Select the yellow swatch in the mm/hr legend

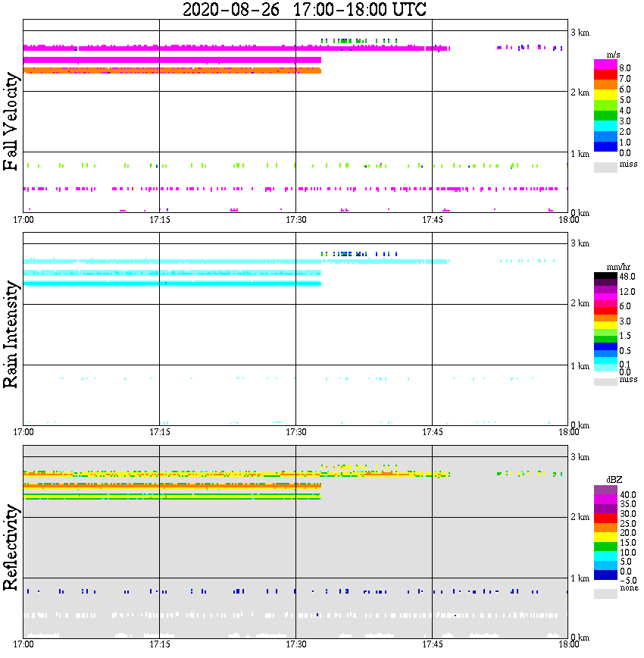click(605, 325)
